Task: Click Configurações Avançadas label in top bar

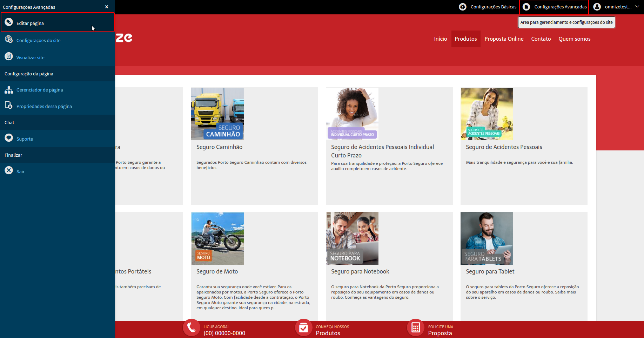Action: coord(561,7)
